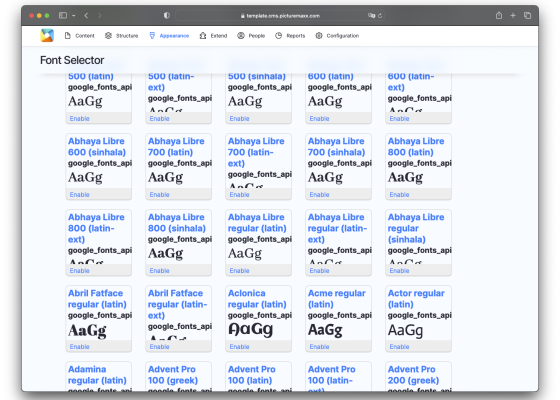The image size is (560, 400).
Task: Click the privacy shield icon
Action: [166, 15]
